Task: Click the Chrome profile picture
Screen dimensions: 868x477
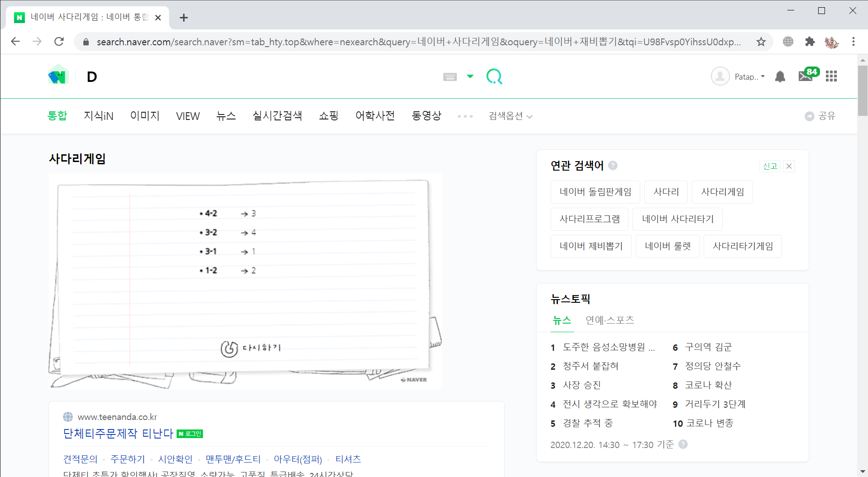Action: tap(831, 42)
